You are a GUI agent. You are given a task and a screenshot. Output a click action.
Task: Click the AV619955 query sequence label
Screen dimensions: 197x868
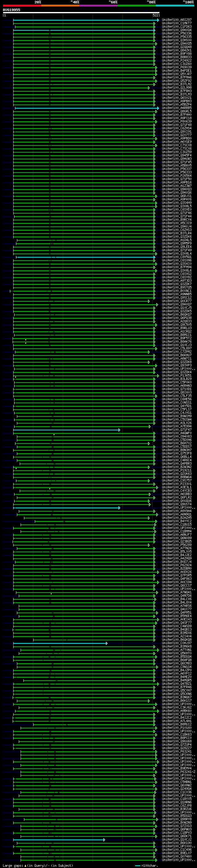(x=11, y=10)
